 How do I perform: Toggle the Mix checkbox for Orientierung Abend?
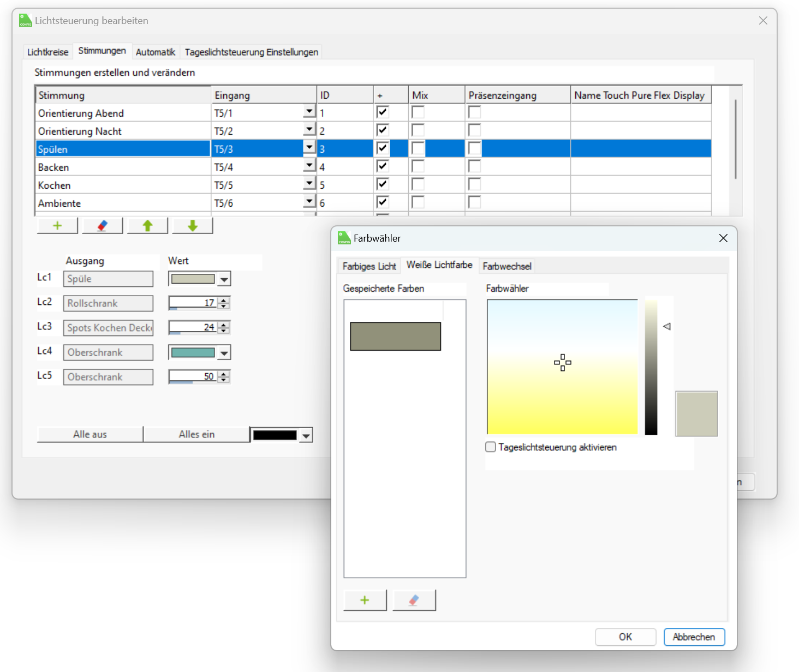click(418, 112)
